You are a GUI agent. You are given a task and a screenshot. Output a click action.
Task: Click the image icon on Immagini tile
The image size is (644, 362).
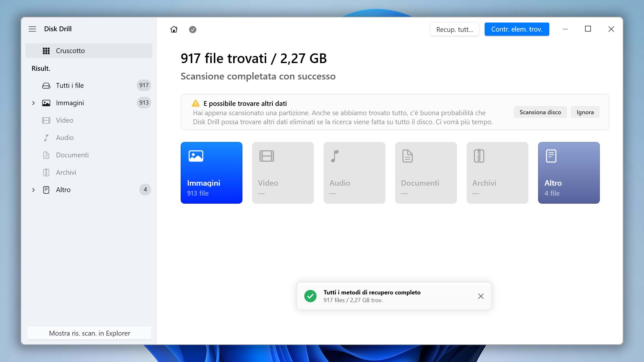click(196, 156)
